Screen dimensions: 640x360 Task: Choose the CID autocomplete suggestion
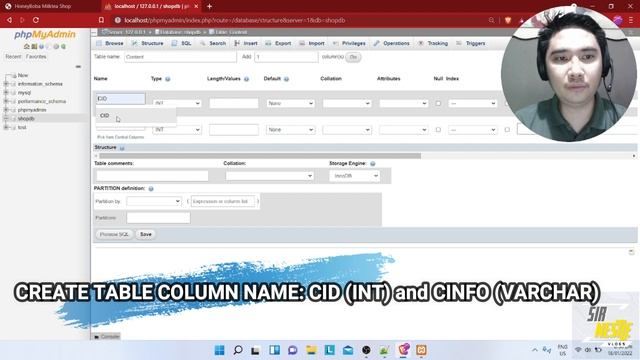[x=136, y=116]
